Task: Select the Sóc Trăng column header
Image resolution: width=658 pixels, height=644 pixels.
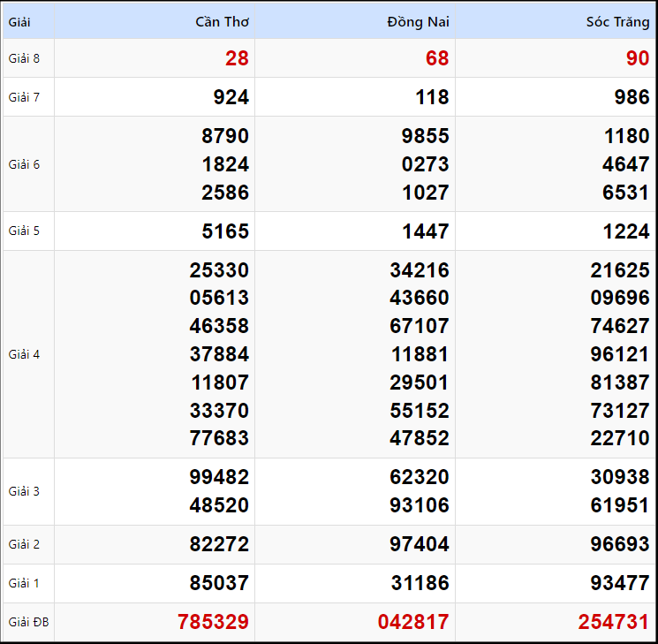Action: coord(617,22)
